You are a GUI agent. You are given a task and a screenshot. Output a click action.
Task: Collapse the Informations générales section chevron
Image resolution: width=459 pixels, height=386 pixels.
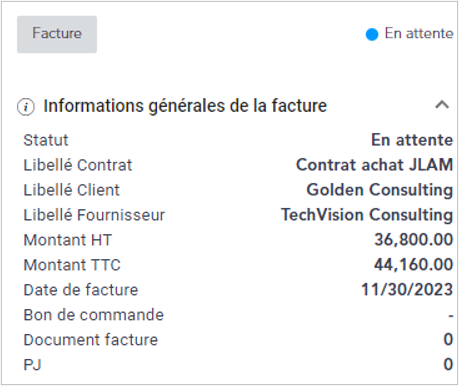[x=442, y=105]
